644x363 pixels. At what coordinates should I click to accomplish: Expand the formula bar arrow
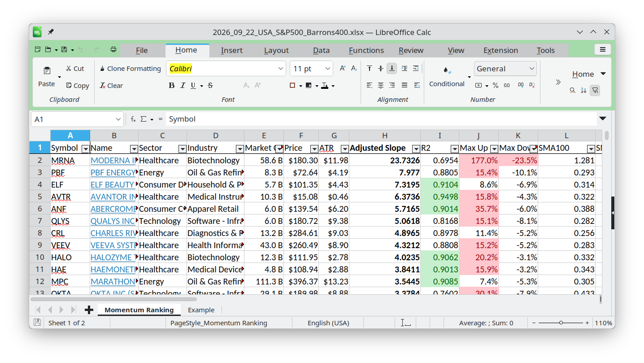(x=603, y=118)
